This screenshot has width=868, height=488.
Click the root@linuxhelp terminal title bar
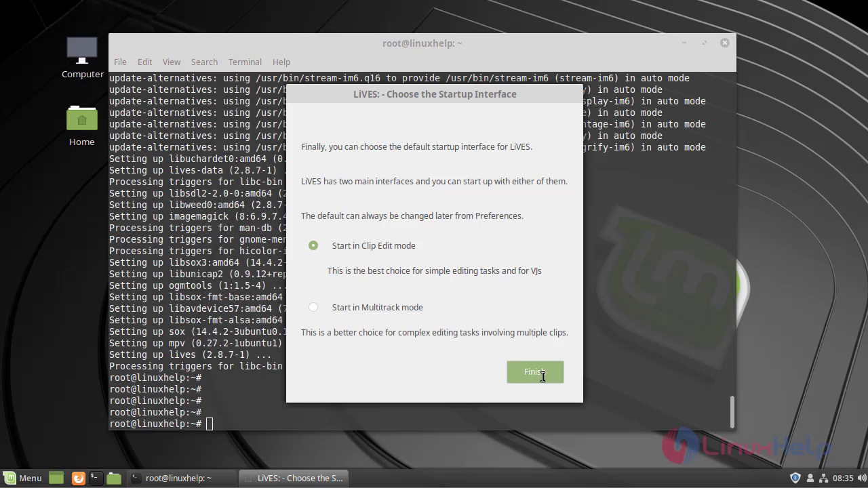coord(422,43)
